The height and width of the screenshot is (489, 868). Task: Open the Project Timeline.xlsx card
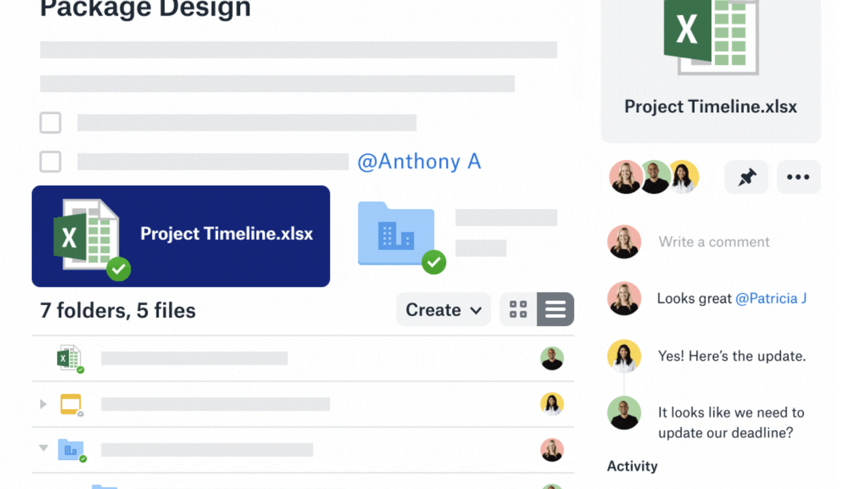pos(181,236)
